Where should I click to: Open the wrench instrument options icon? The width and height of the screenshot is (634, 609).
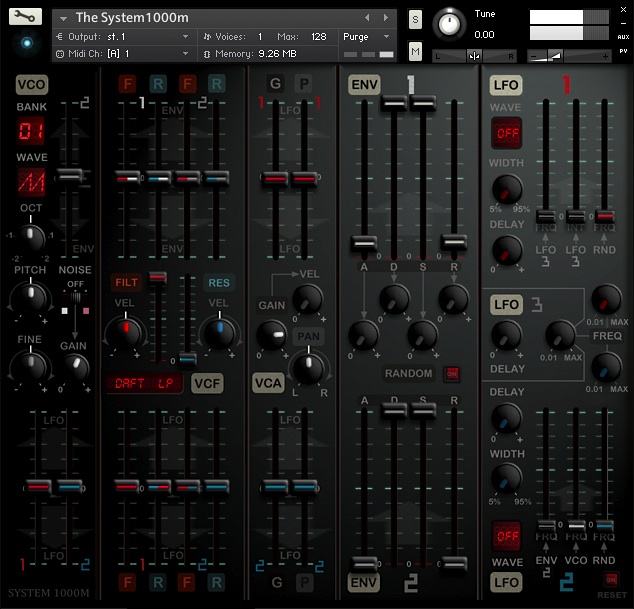[x=25, y=17]
